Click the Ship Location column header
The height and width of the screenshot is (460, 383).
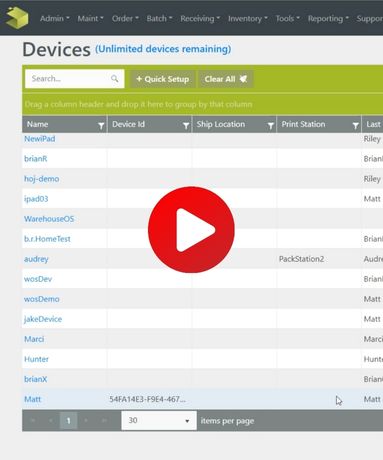pos(234,124)
